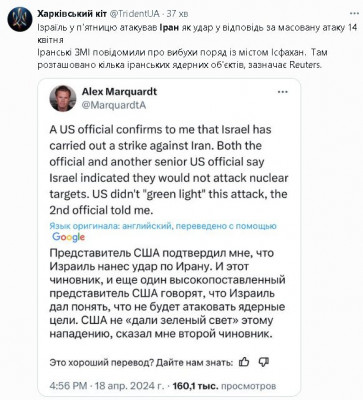Click the bold Іран keyword in the tweet

pos(169,28)
